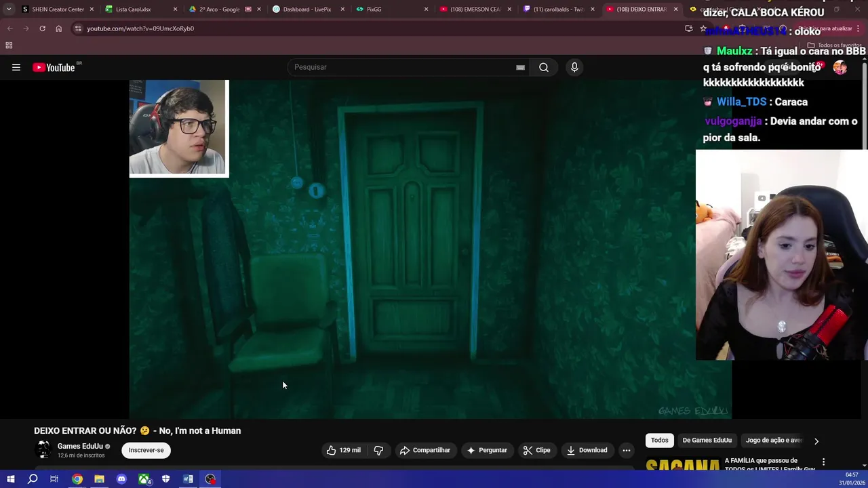Switch to carolbalds Twitch tab
The width and height of the screenshot is (868, 488).
[x=559, y=9]
